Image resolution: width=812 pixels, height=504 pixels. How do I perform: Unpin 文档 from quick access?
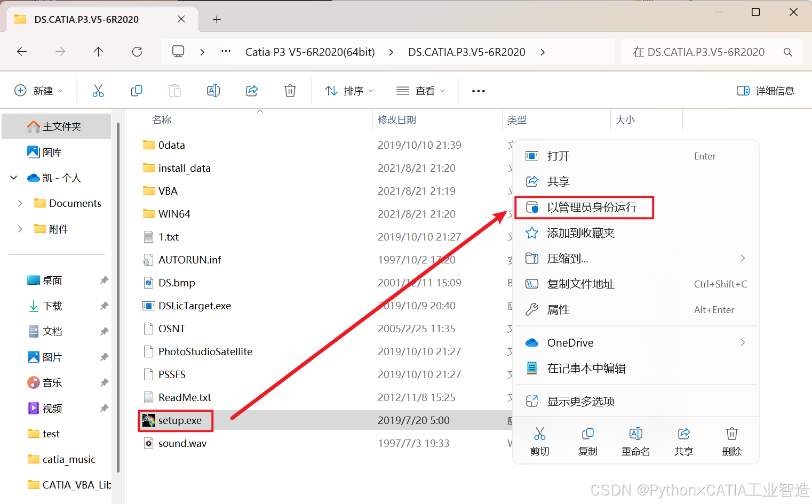[x=104, y=331]
